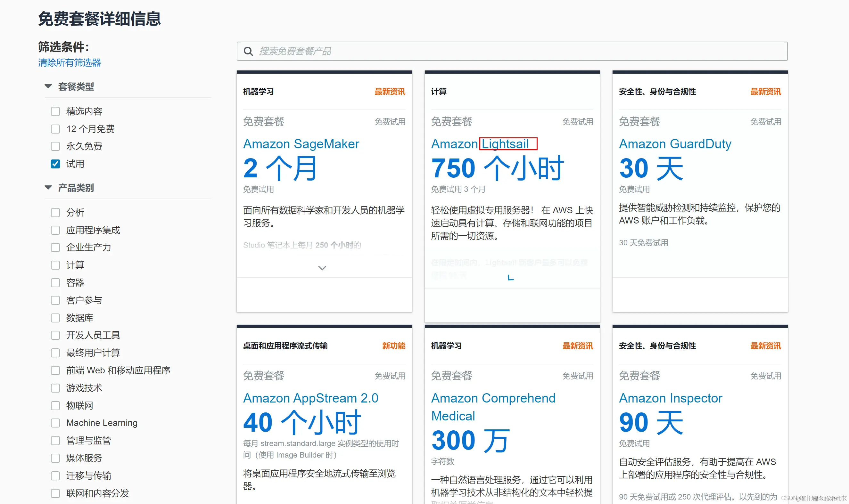This screenshot has height=504, width=849.
Task: Open the Amazon GuardDuty link
Action: pyautogui.click(x=675, y=144)
